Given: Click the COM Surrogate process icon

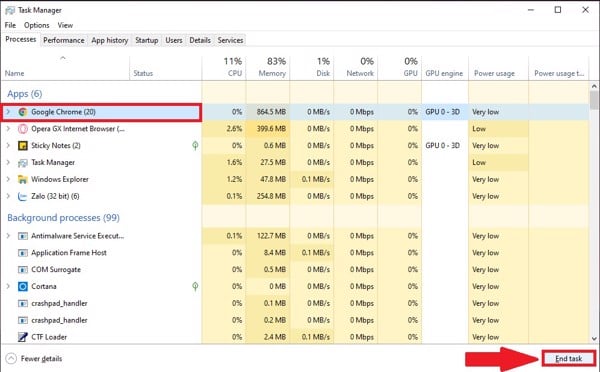Looking at the screenshot, I should [23, 270].
